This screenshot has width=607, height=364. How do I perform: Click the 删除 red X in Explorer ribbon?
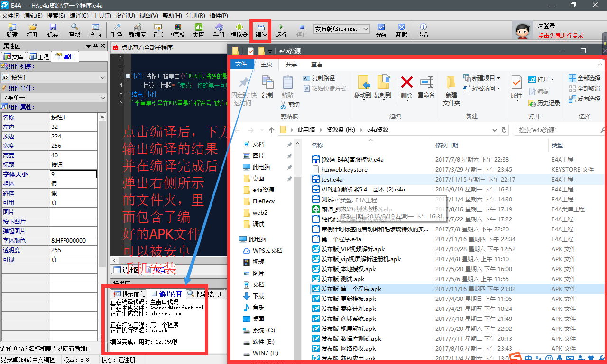coord(406,87)
